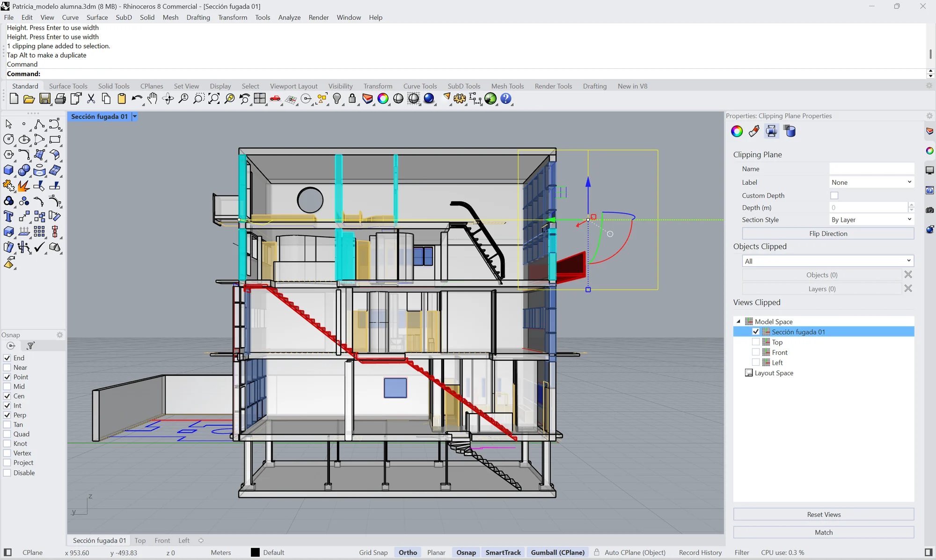
Task: Click the Options gear cog icon
Action: [x=460, y=99]
